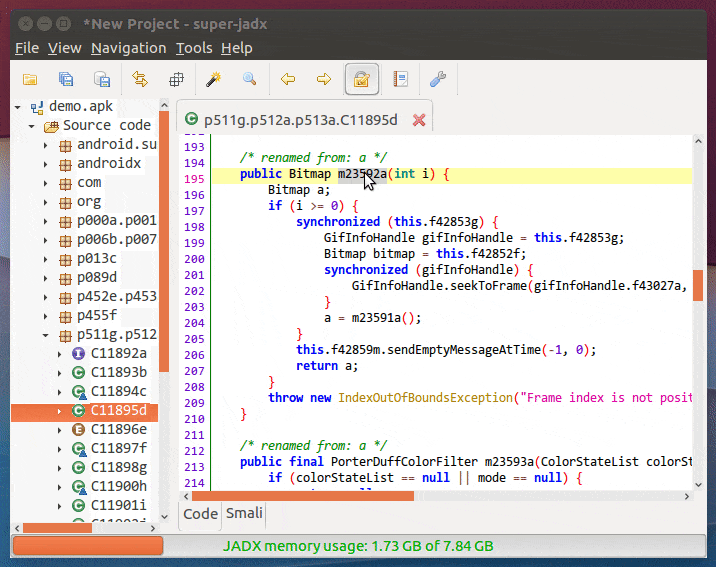Click line number 195 in gutter
This screenshot has height=567, width=716.
[x=194, y=179]
